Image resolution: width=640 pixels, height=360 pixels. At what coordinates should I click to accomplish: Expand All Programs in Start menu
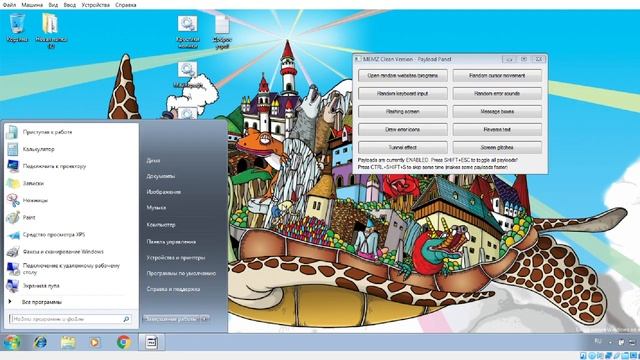(41, 302)
